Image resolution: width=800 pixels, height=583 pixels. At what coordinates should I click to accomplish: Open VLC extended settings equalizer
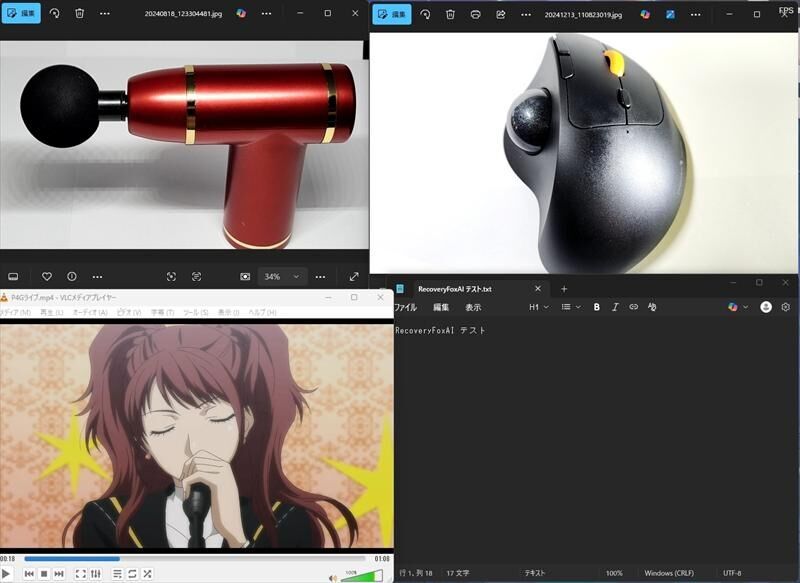tap(96, 574)
